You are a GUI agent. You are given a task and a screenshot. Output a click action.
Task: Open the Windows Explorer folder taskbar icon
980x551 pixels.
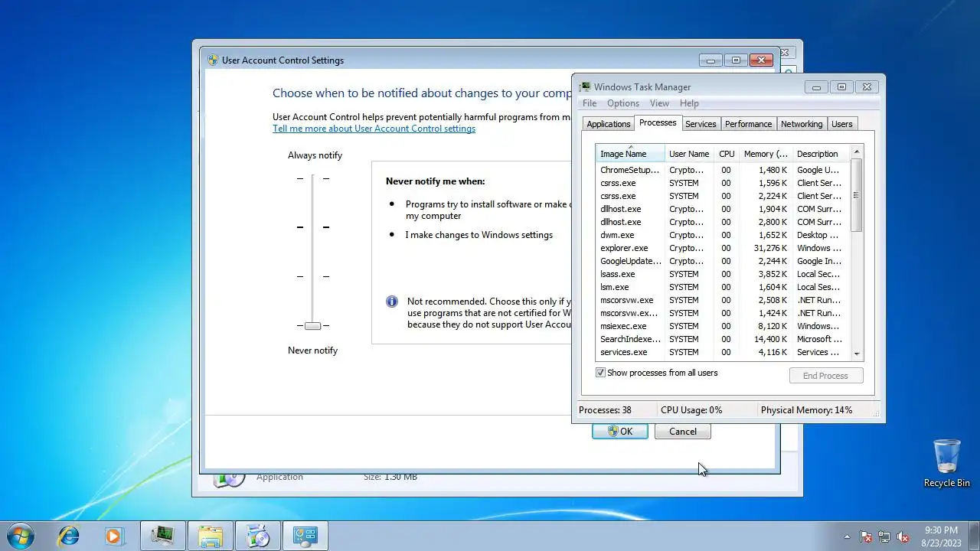pyautogui.click(x=210, y=536)
